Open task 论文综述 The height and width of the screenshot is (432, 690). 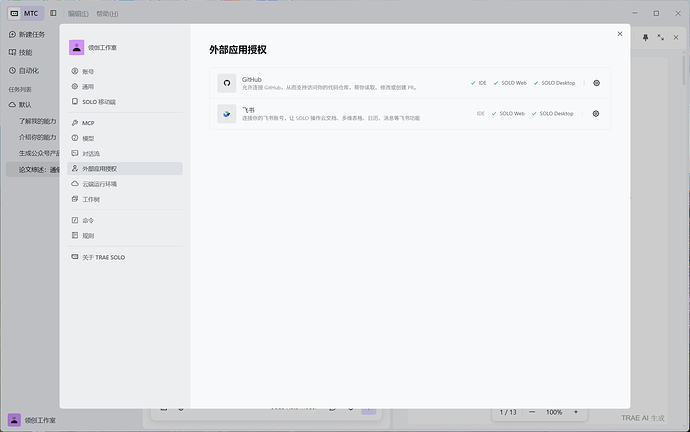[x=33, y=169]
